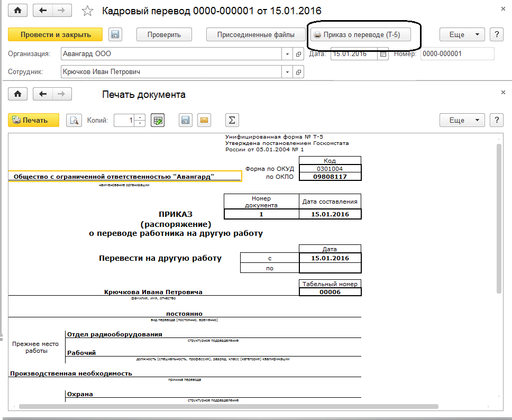Screen dimensions: 512x420
Task: Open Присоединенные файлы
Action: [x=255, y=34]
